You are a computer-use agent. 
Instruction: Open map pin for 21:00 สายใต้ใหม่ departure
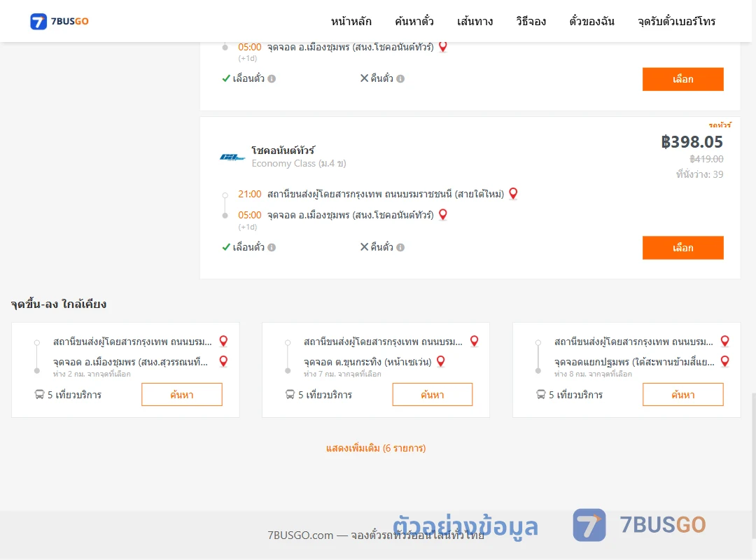click(x=513, y=193)
